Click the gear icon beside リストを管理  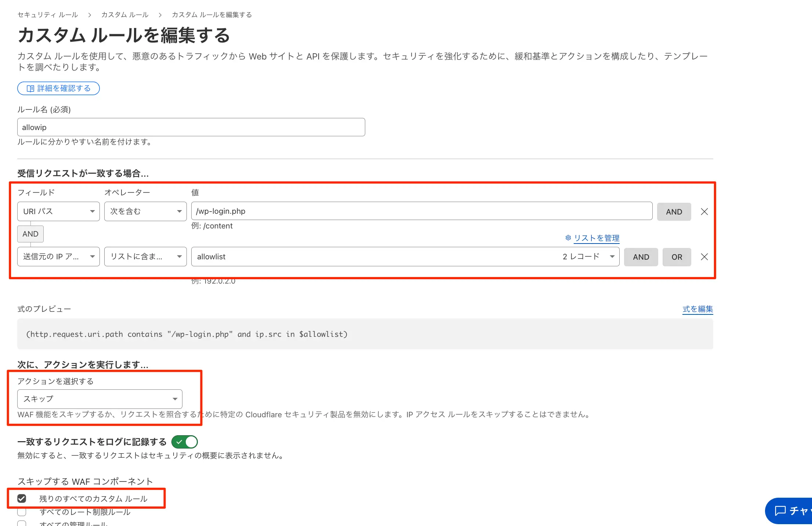point(568,238)
